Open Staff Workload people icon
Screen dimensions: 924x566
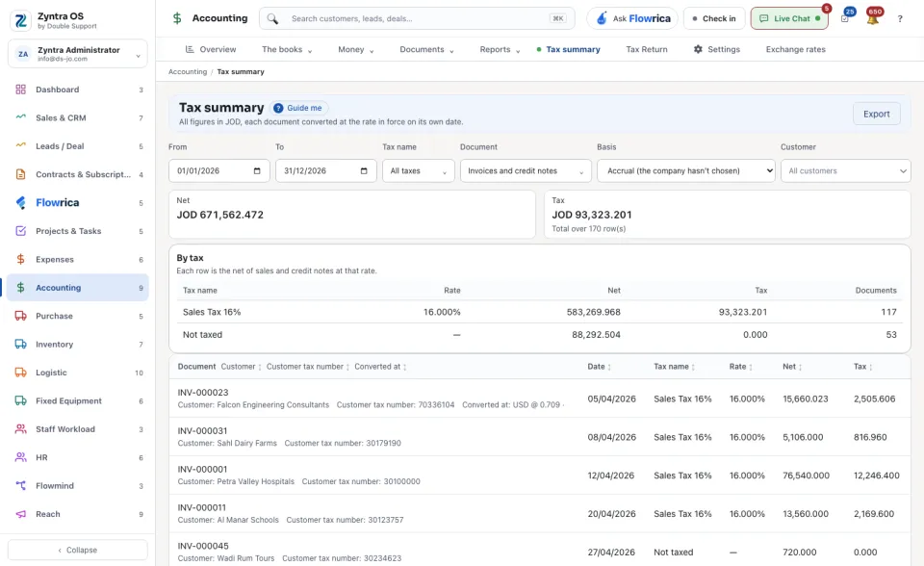coord(20,429)
